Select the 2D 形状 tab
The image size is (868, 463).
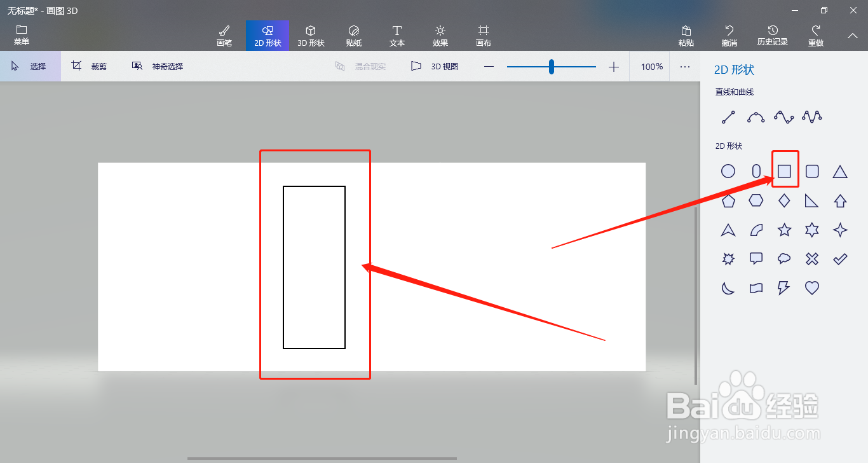point(268,36)
